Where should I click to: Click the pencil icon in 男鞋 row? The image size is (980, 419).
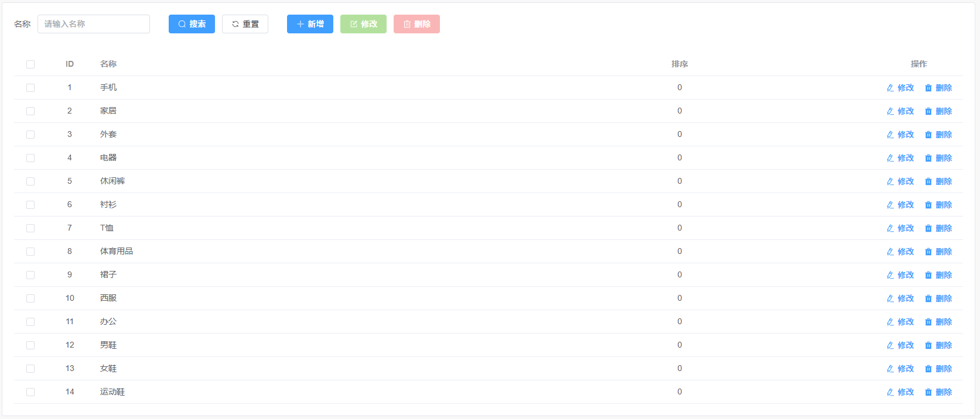click(890, 345)
